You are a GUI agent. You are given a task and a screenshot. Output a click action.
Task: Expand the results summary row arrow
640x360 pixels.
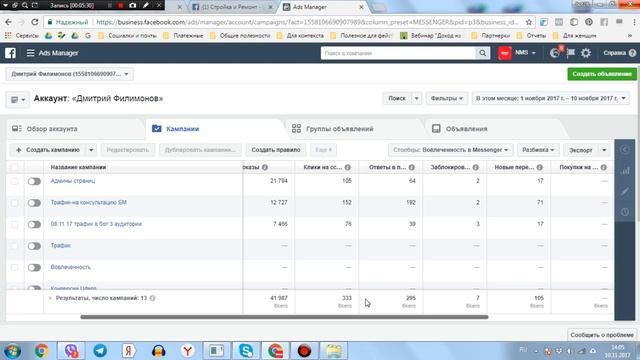(50, 298)
